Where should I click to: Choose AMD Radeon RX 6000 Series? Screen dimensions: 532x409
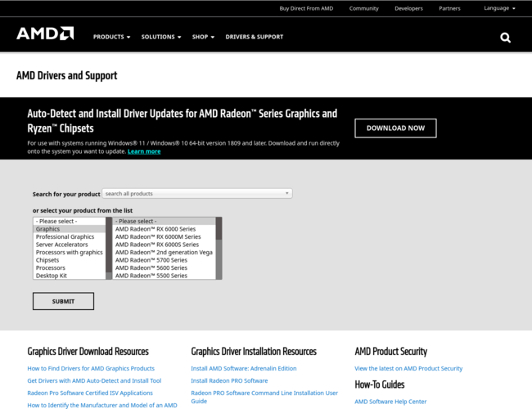click(x=164, y=229)
